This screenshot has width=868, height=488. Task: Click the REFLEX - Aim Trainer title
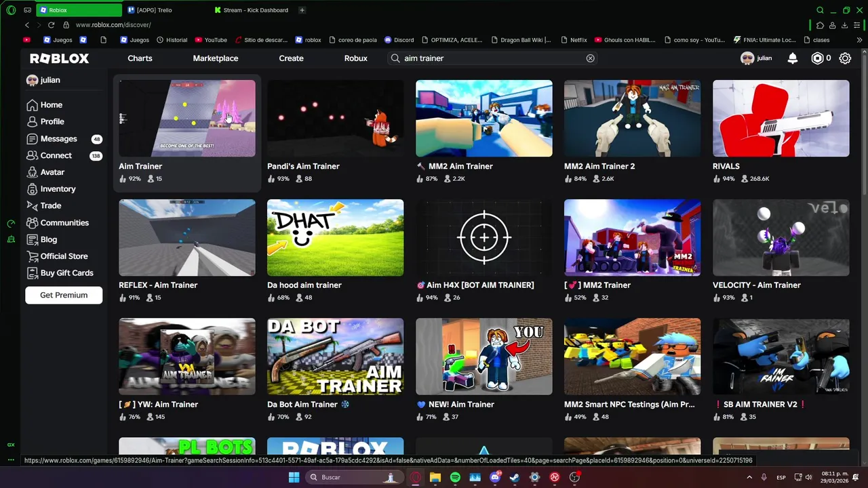click(158, 285)
